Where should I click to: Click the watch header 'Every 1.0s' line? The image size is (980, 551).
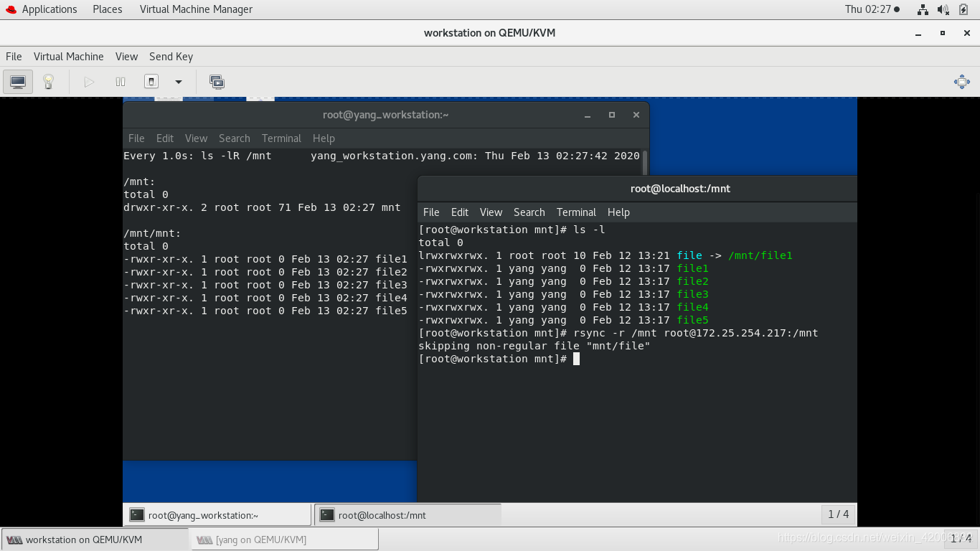tap(382, 156)
